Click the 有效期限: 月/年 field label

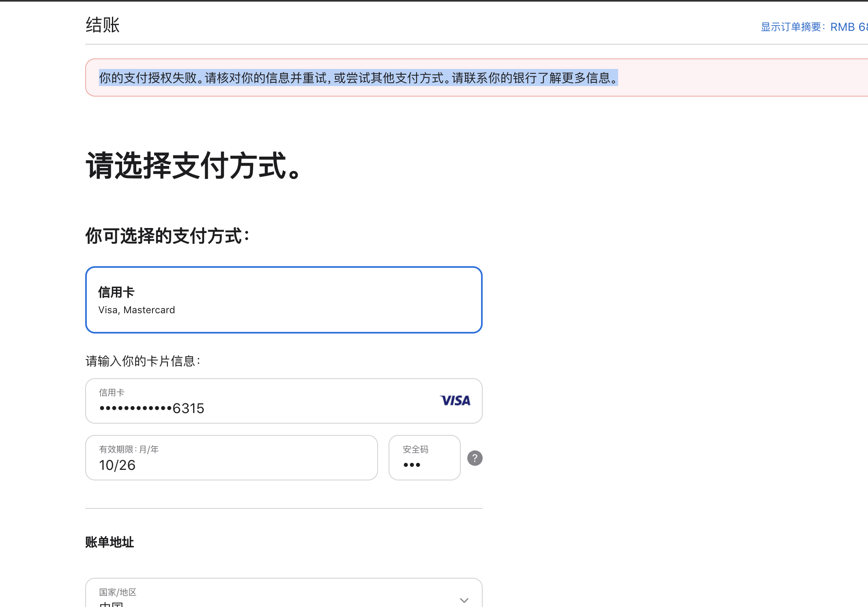(129, 450)
